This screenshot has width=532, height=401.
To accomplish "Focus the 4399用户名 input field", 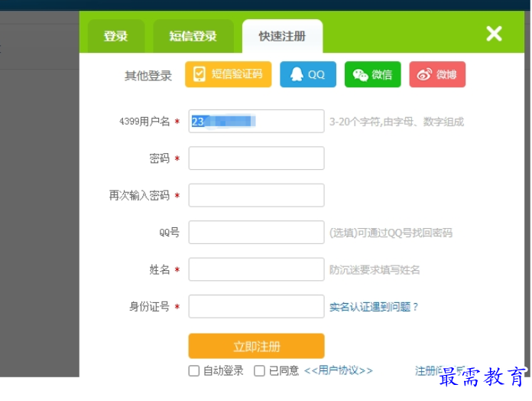I will 257,121.
